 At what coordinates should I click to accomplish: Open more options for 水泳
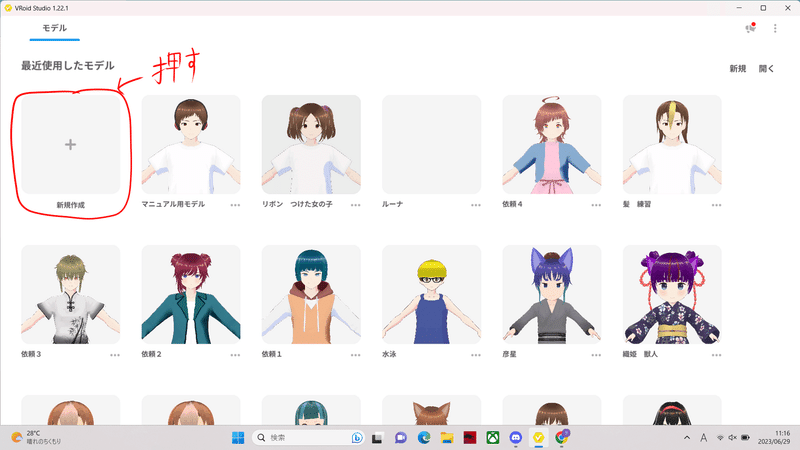tap(476, 355)
